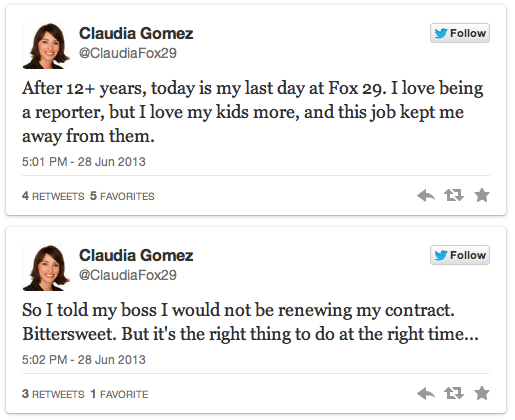Viewport: 515px width, 420px height.
Task: Reply to the 'renewing my contract' tweet
Action: (x=426, y=393)
